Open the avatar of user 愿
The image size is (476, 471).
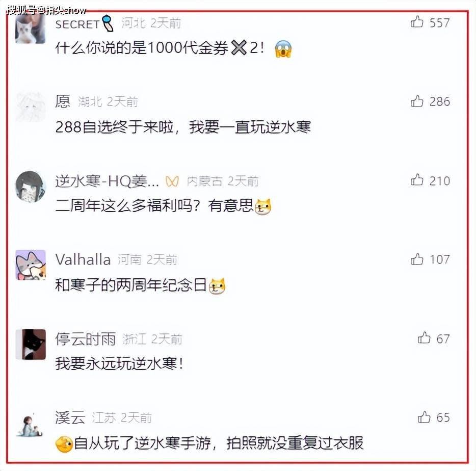coord(31,107)
